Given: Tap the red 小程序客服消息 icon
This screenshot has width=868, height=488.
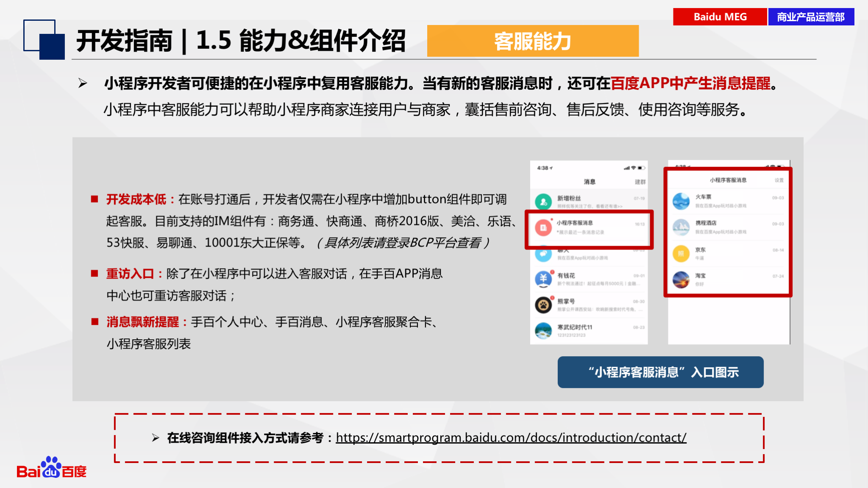Looking at the screenshot, I should point(543,227).
